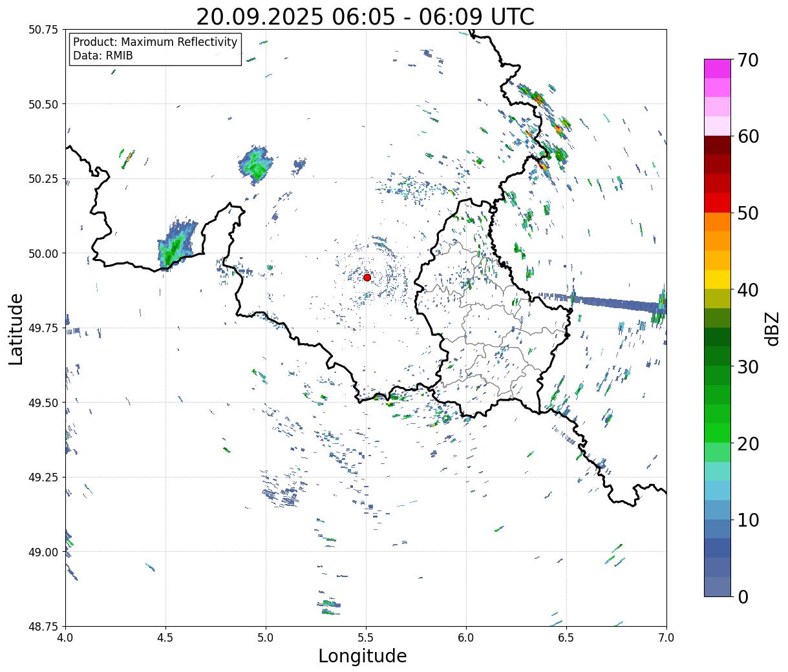Click the colorbar tick label 20
The width and height of the screenshot is (788, 672).
tap(747, 443)
